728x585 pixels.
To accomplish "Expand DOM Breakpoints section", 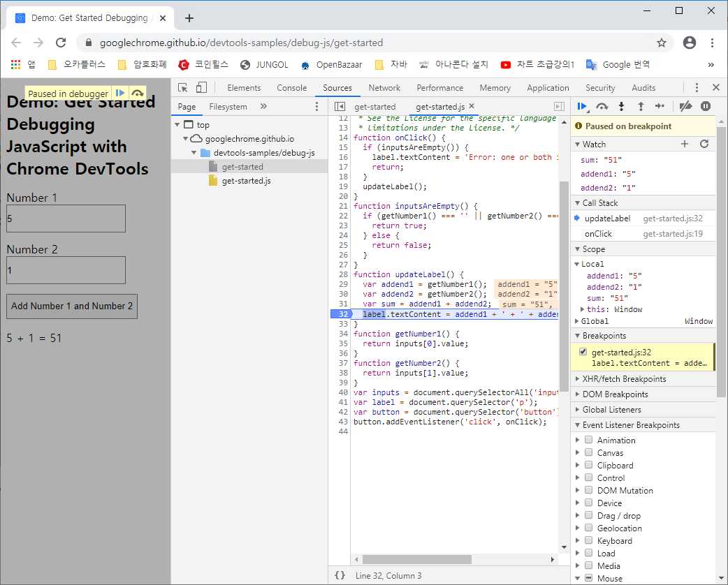I will click(x=578, y=394).
